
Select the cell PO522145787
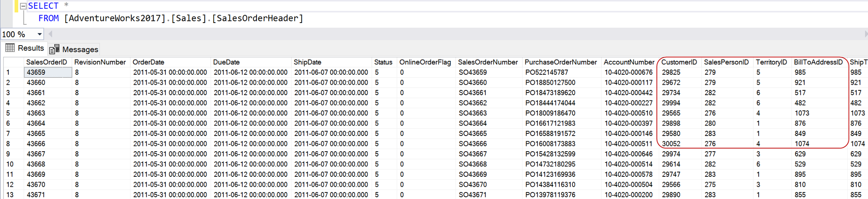pos(562,73)
